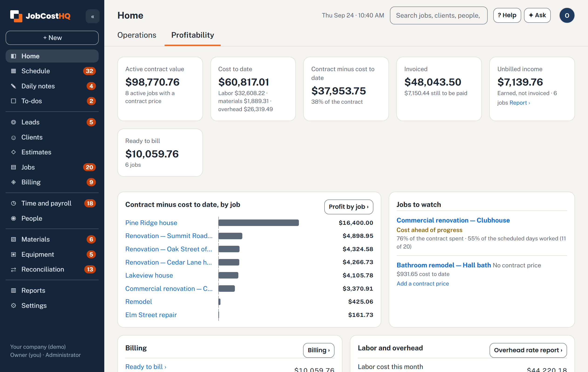Click the Clients smiley icon
The image size is (588, 372).
14,137
